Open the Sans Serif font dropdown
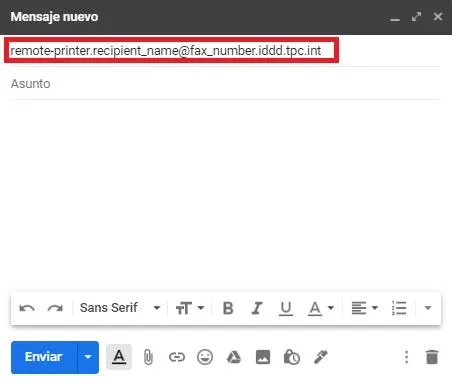452x385 pixels. [x=120, y=308]
